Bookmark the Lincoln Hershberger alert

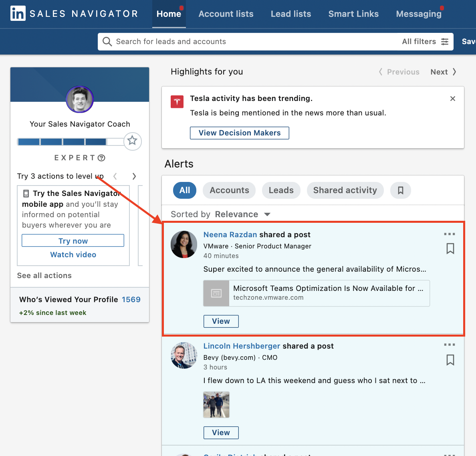pyautogui.click(x=450, y=360)
